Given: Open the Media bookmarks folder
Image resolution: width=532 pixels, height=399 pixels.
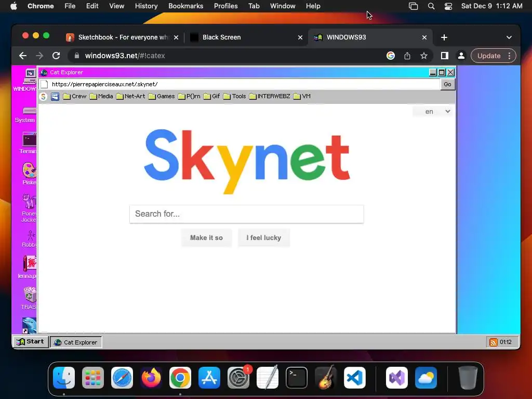Looking at the screenshot, I should pos(101,96).
